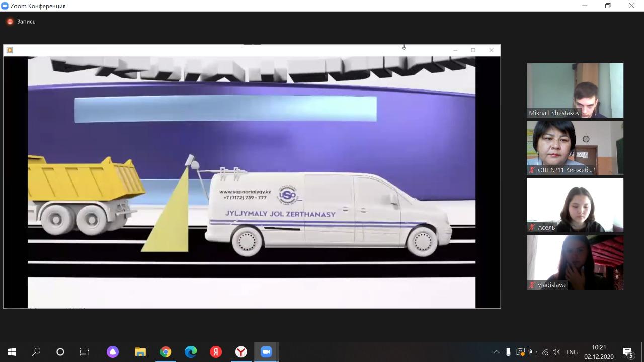Click the red recording indicator icon
This screenshot has height=362, width=644.
[x=10, y=22]
